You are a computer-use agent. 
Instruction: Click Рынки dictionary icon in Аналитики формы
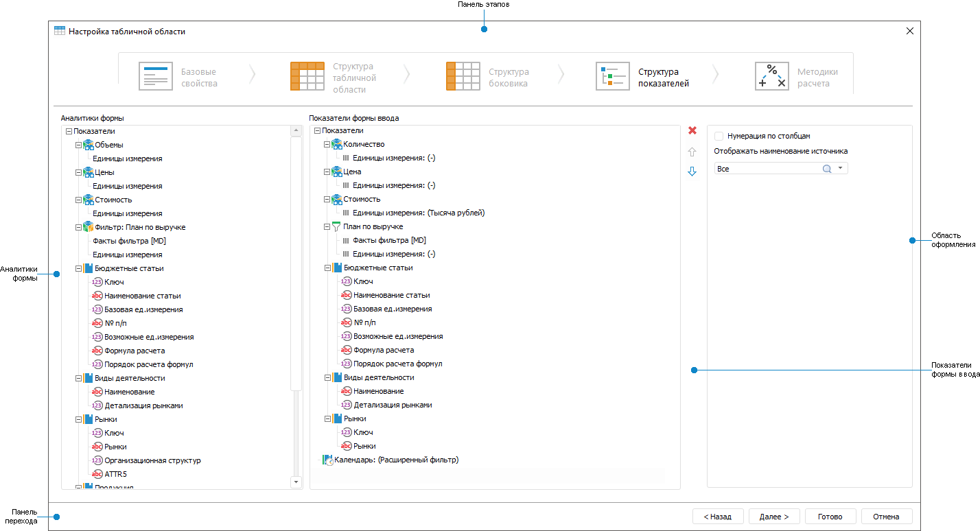pos(88,419)
